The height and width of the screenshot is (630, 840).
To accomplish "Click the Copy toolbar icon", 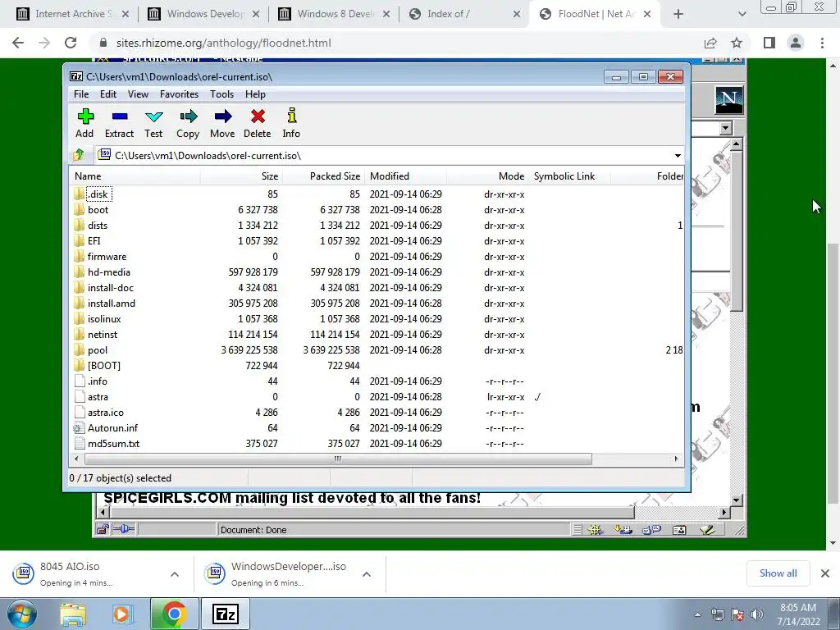I will 188,123.
